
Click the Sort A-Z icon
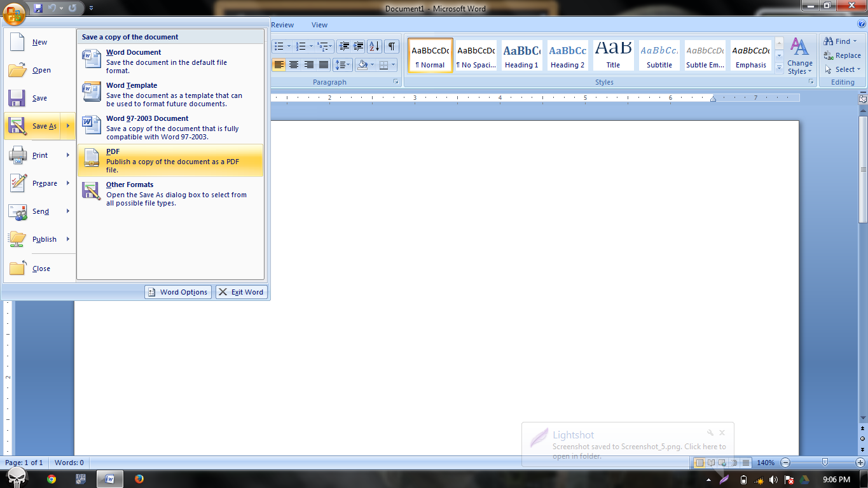point(375,46)
